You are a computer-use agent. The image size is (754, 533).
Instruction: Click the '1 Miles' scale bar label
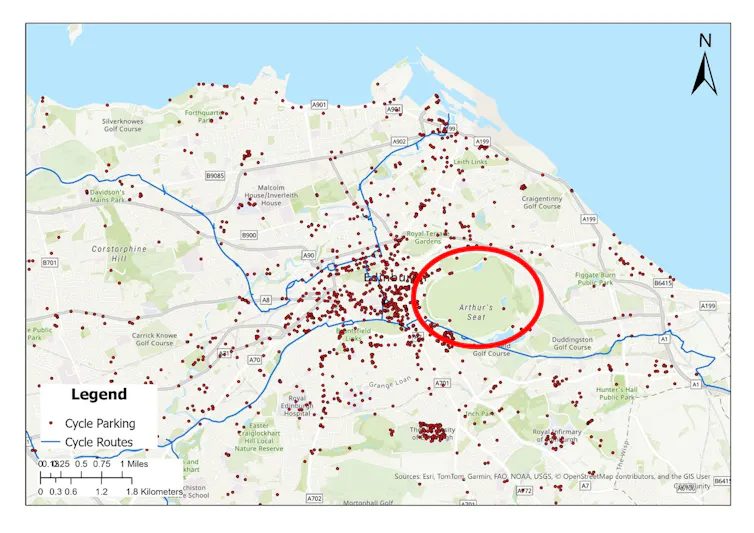pos(134,464)
